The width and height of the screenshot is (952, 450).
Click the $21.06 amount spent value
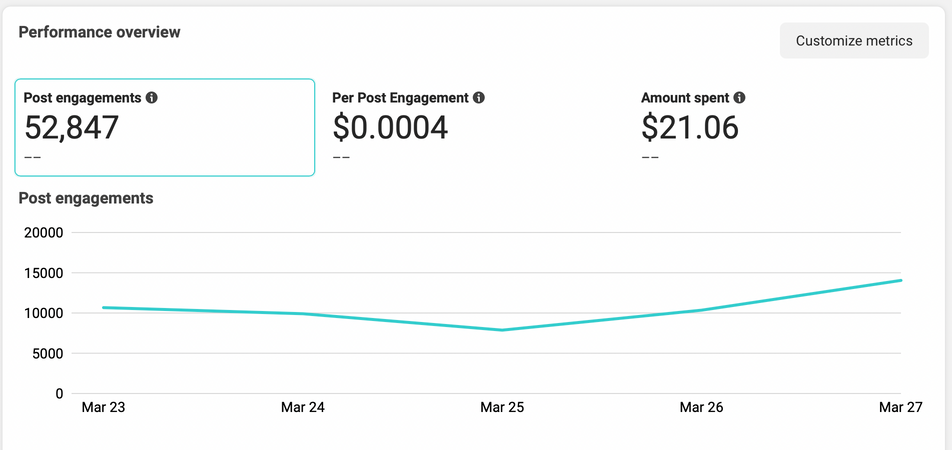click(690, 128)
